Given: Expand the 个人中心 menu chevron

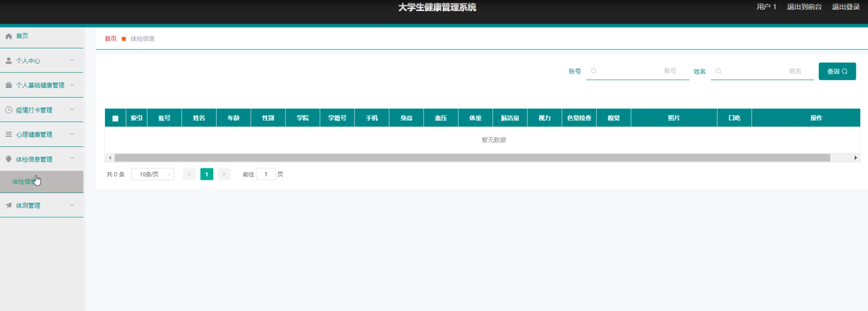Looking at the screenshot, I should pos(72,60).
